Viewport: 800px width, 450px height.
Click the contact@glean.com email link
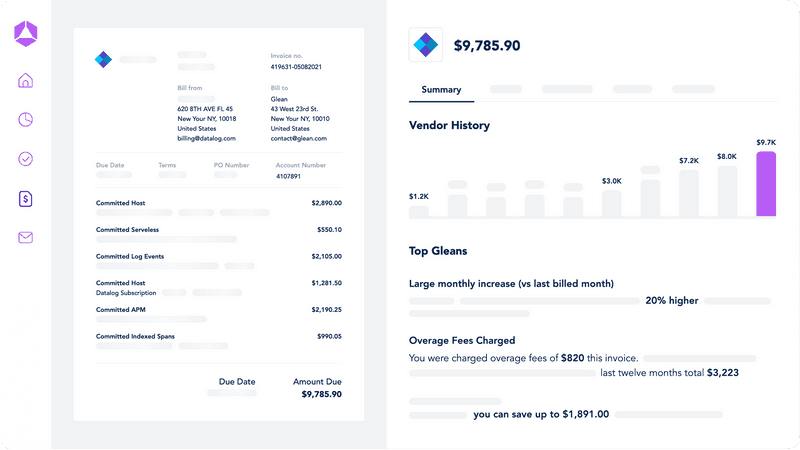coord(299,139)
